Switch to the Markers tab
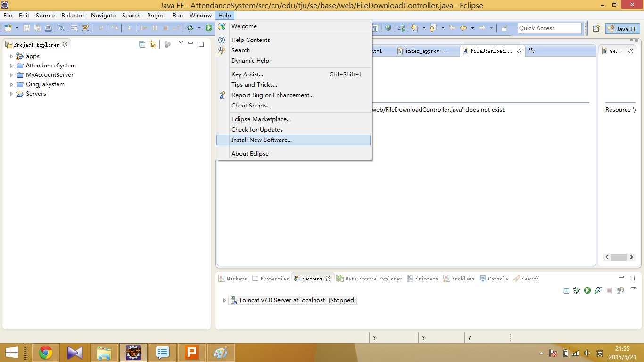This screenshot has width=644, height=362. (x=232, y=279)
